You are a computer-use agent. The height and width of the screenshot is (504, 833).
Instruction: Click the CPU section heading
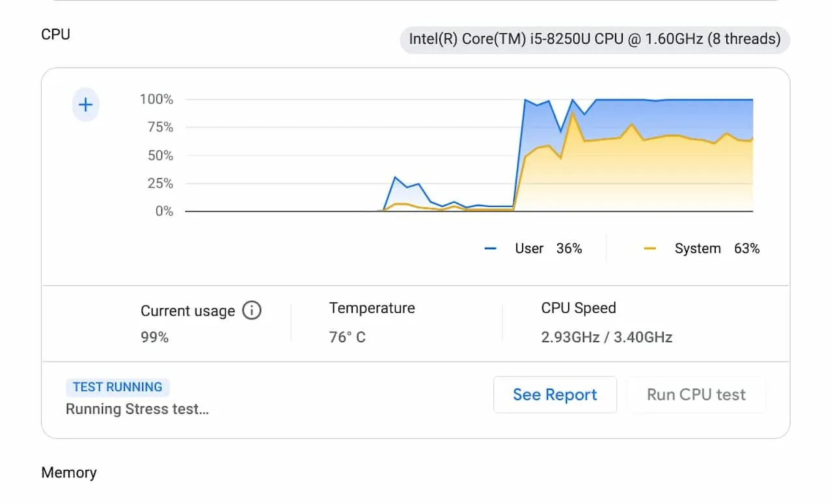[55, 34]
